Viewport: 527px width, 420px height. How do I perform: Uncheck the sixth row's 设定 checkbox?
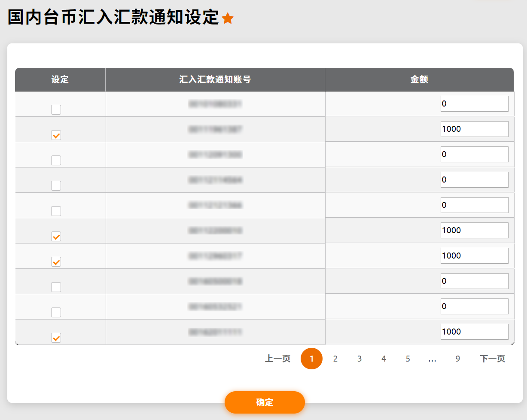[56, 236]
